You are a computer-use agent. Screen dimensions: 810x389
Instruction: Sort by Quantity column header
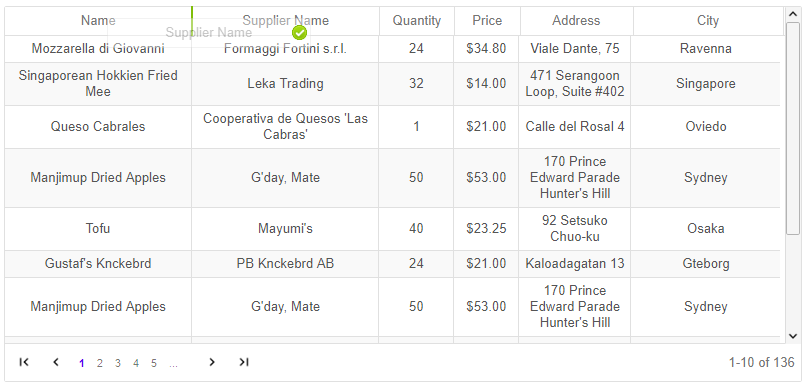pyautogui.click(x=417, y=21)
